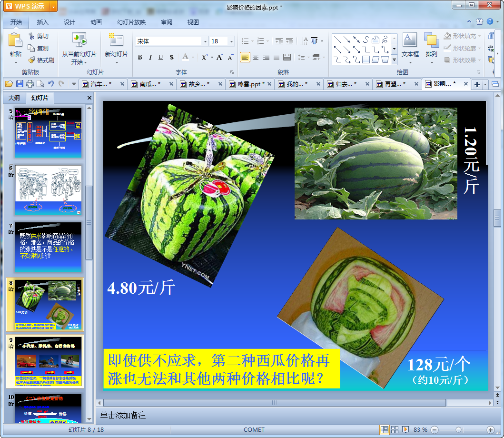Image resolution: width=504 pixels, height=438 pixels.
Task: Open the Arrange shapes icon
Action: point(431,40)
